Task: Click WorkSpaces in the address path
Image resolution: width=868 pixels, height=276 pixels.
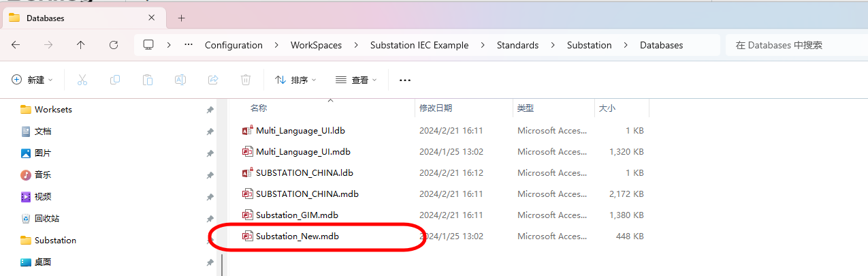Action: tap(316, 45)
